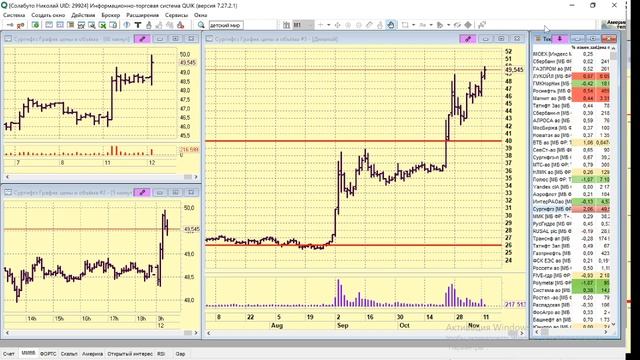640x360 pixels.
Task: Select the ГАЗПРОМ ао row in quotes table
Action: tap(571, 69)
